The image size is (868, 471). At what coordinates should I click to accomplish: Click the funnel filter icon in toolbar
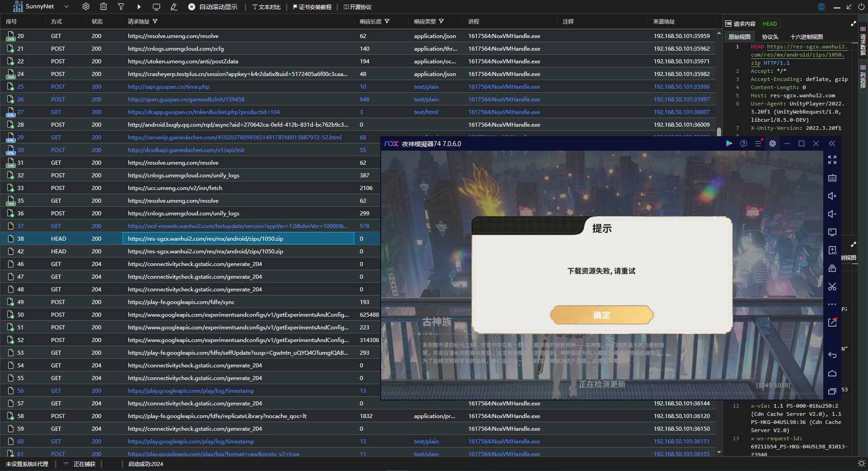pyautogui.click(x=121, y=7)
